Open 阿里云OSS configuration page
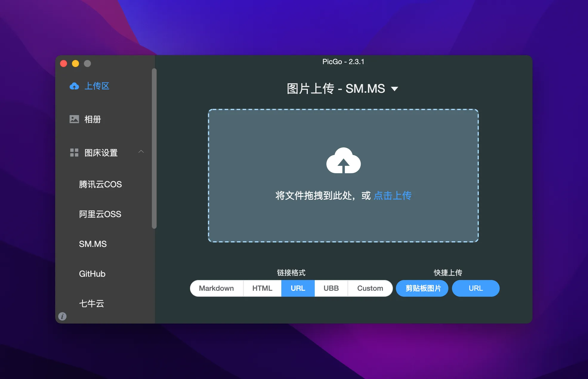Viewport: 588px width, 379px height. (x=100, y=214)
